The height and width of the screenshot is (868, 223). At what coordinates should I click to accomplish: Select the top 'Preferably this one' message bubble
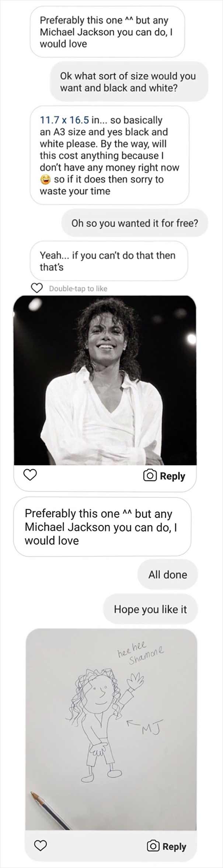tap(107, 32)
